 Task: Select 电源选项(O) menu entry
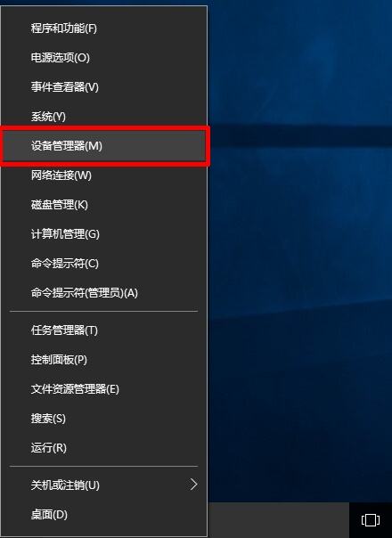(103, 57)
